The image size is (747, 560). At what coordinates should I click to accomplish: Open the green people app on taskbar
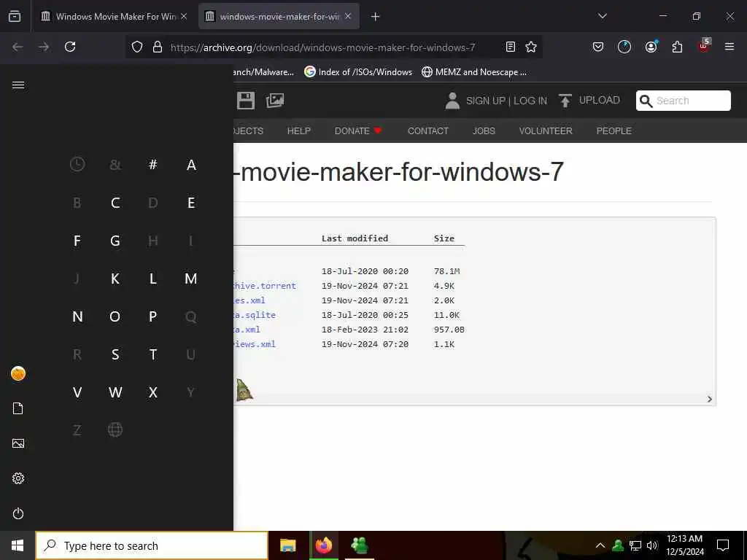pos(359,545)
